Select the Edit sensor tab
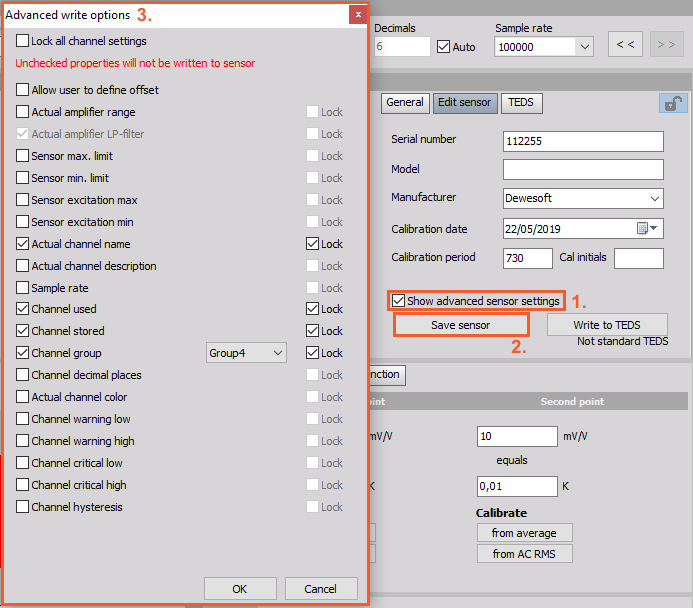Screen dimensions: 693x608 465,103
